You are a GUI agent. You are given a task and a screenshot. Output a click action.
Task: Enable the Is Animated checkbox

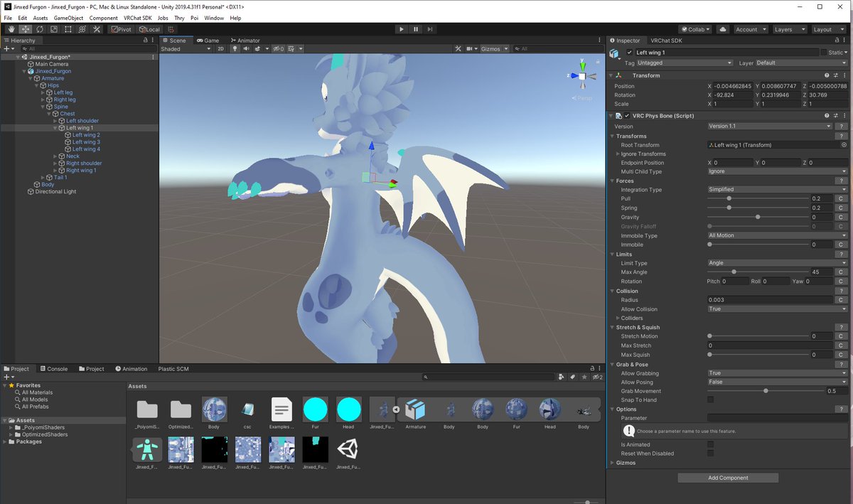pyautogui.click(x=710, y=444)
